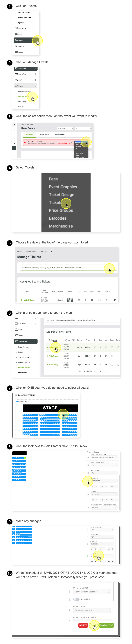Click the Setup icon in the sidebar menu
Image resolution: width=132 pixels, height=644 pixels.
16,52
